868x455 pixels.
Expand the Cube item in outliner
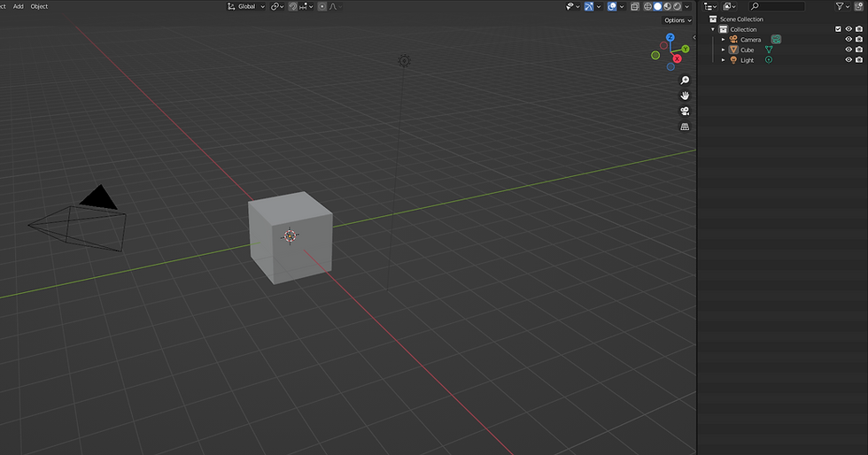pyautogui.click(x=723, y=50)
